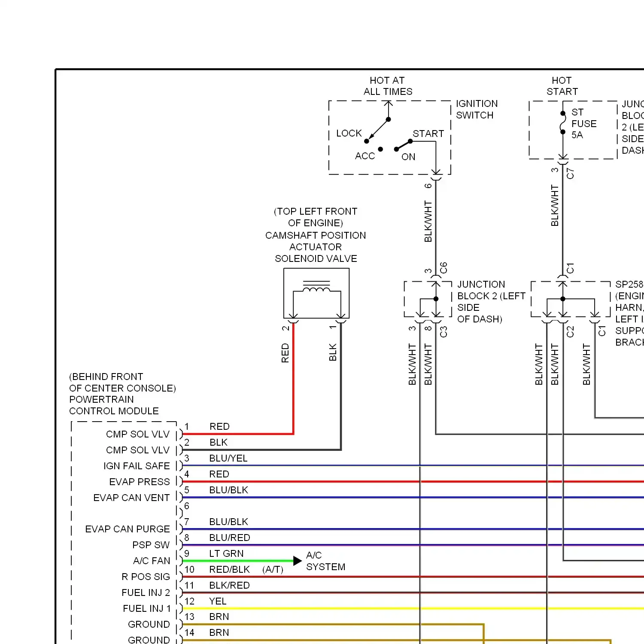Click the BLK/RED wire color label
Image resolution: width=644 pixels, height=644 pixels.
(230, 586)
